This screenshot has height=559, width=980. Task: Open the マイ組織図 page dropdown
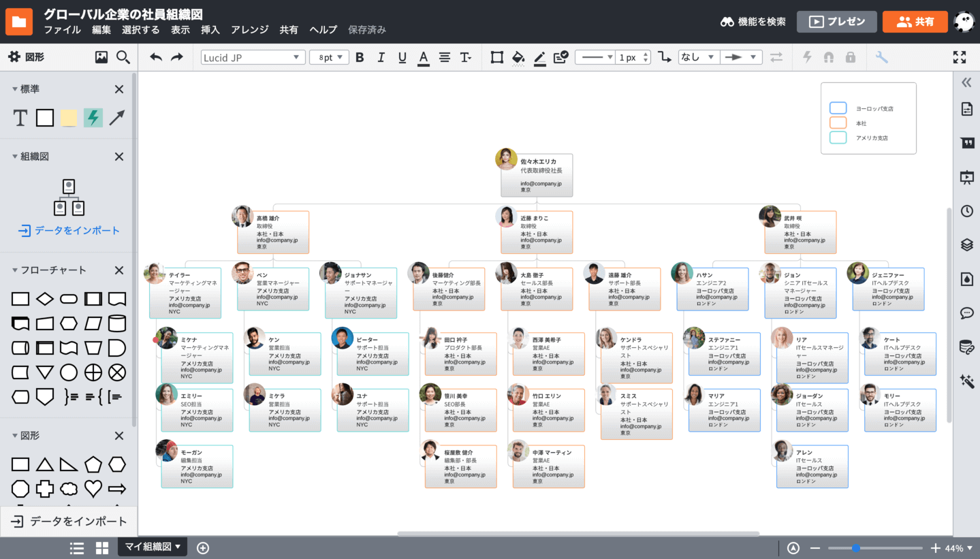(153, 547)
